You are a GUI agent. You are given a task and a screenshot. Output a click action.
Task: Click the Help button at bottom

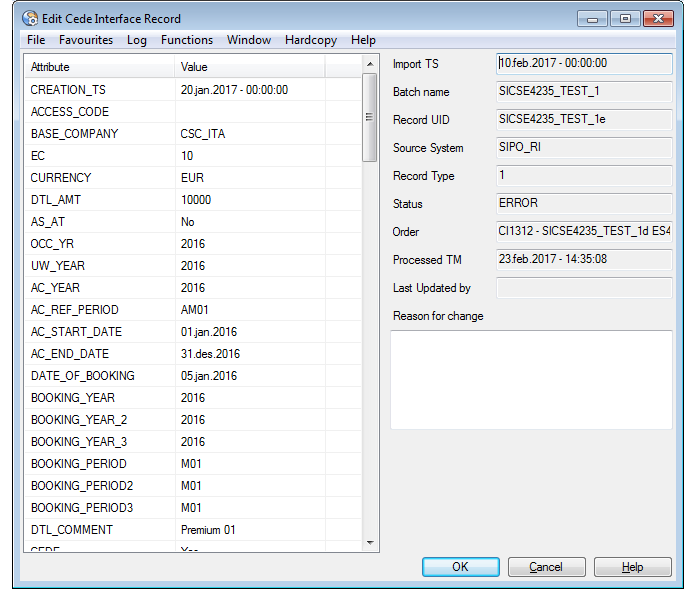point(633,567)
